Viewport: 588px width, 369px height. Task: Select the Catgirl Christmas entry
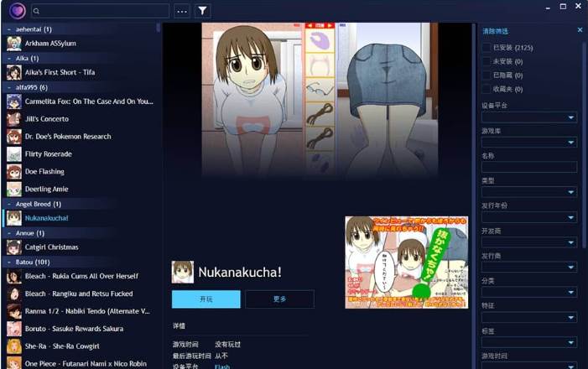(52, 247)
